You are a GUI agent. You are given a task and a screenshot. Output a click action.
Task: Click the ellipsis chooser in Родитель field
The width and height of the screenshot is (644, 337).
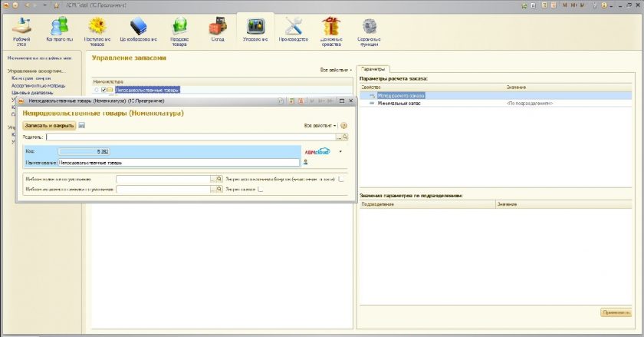coord(339,137)
